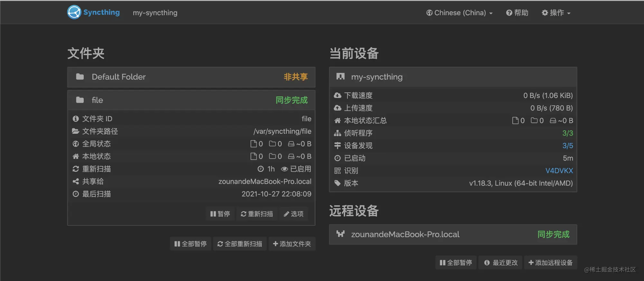
Task: Click the Default Folder folder icon
Action: point(80,77)
